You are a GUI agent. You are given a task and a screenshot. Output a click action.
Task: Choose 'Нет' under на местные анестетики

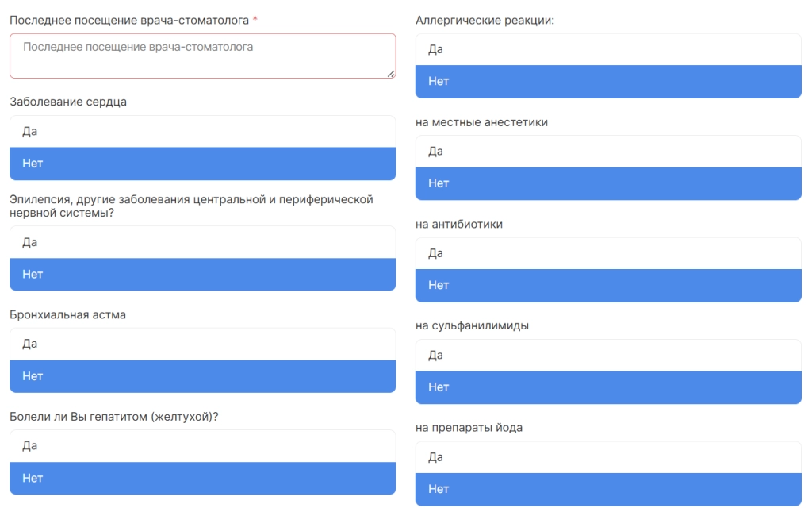tap(608, 183)
